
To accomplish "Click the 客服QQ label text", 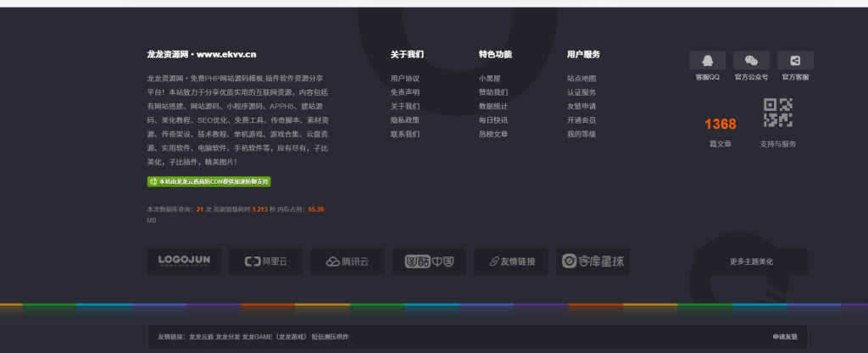I will pos(708,77).
